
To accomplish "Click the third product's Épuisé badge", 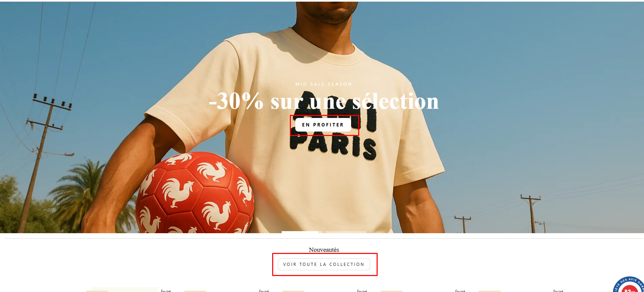I will [x=362, y=291].
